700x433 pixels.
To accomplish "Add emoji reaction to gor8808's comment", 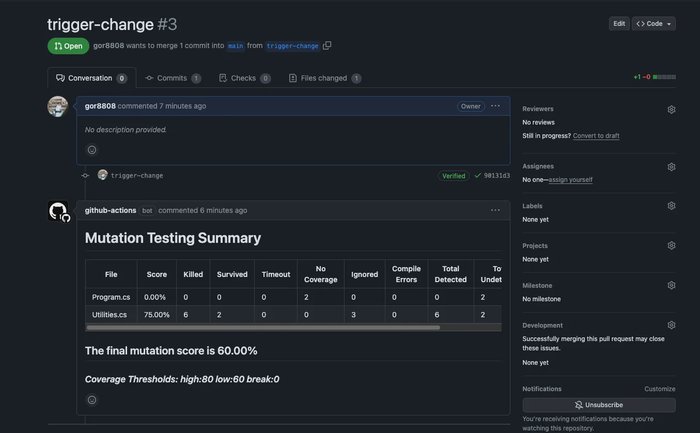I will pos(92,150).
